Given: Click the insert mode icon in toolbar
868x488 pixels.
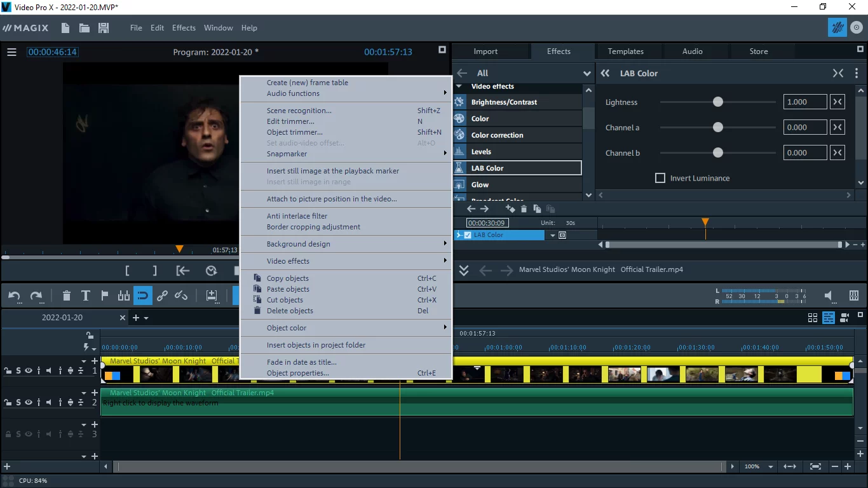Looking at the screenshot, I should [x=212, y=295].
